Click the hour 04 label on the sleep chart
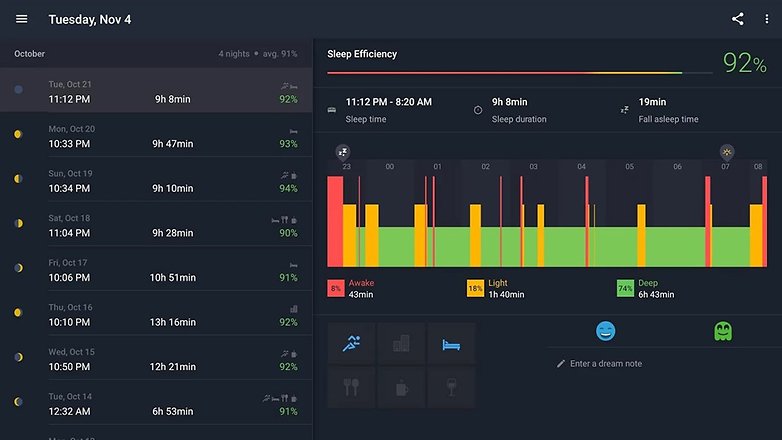 [x=582, y=167]
